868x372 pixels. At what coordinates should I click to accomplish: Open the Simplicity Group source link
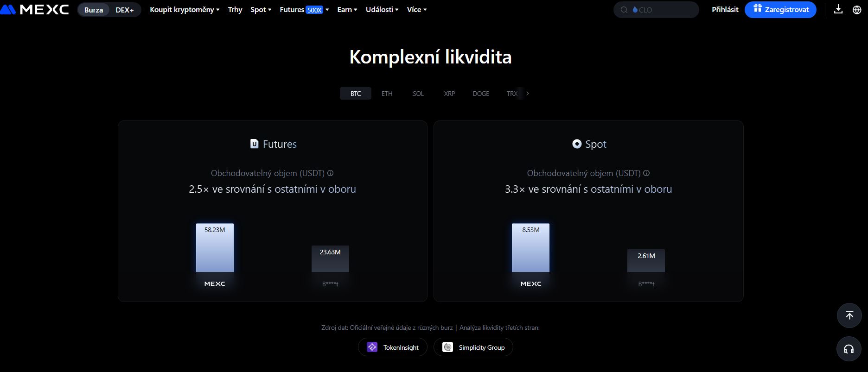click(473, 347)
